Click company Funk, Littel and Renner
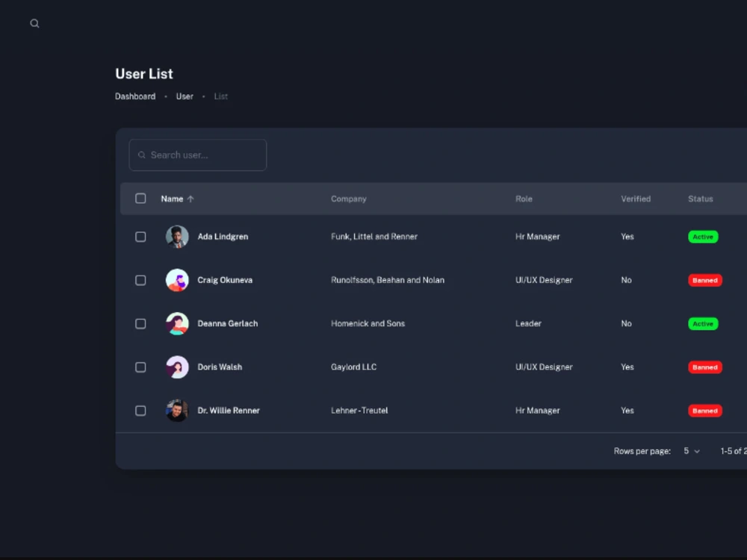747x560 pixels. coord(374,237)
